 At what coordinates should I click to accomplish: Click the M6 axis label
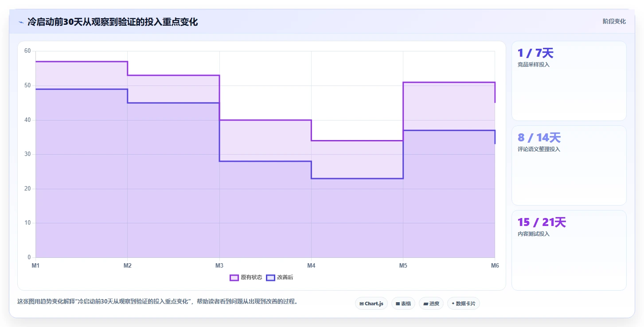coord(495,265)
